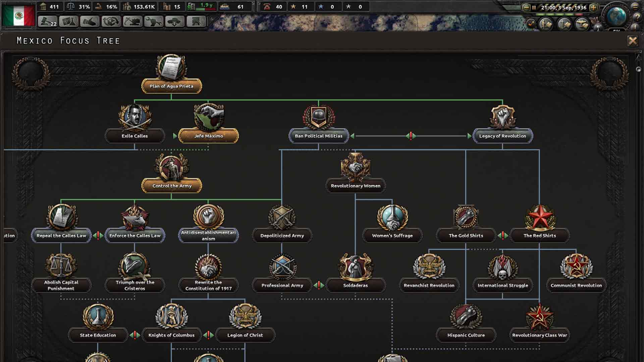Click the Soldaderas focus icon
The width and height of the screenshot is (644, 362).
click(x=356, y=267)
